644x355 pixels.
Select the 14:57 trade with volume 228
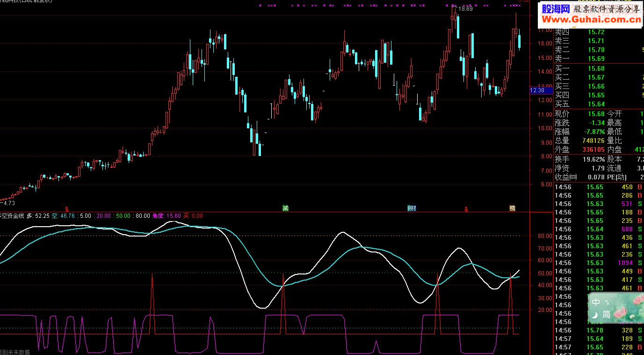point(599,347)
